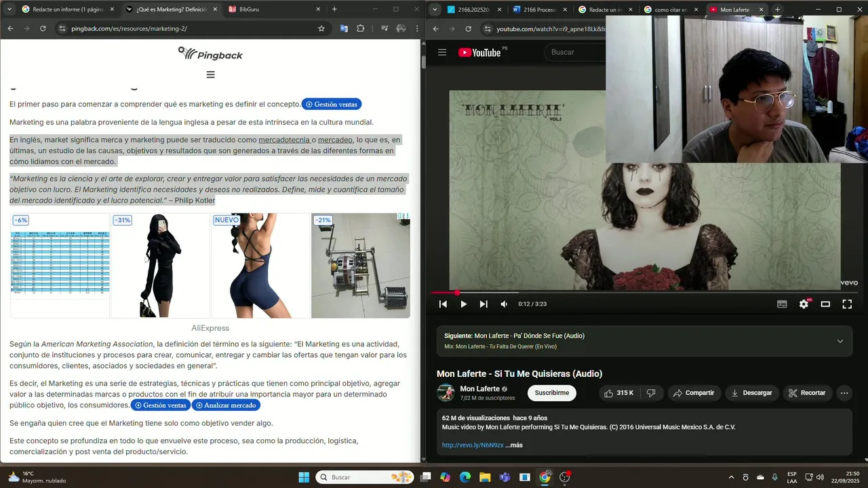
Task: Open the Chrome three-dot menu in the Pingback window
Action: [416, 28]
